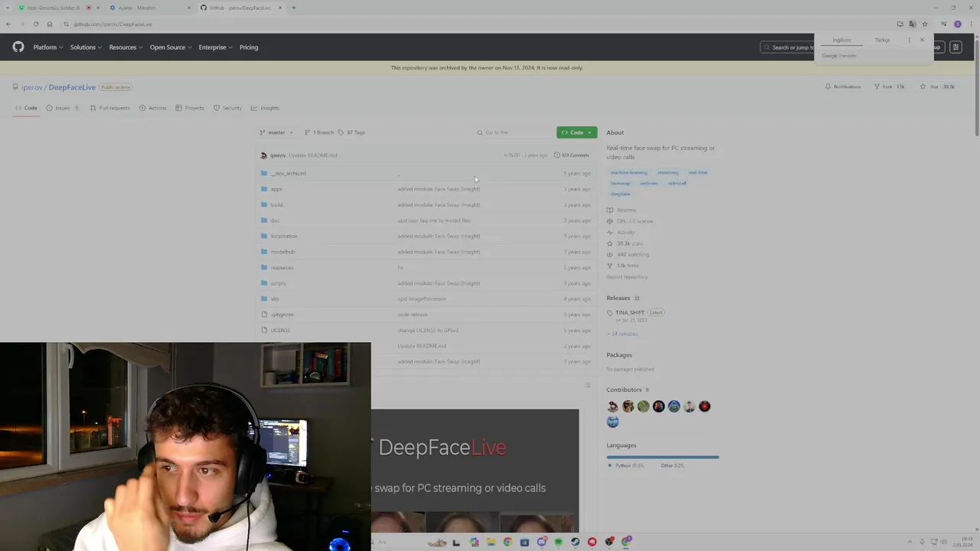Expand the Enterprise menu

[215, 47]
